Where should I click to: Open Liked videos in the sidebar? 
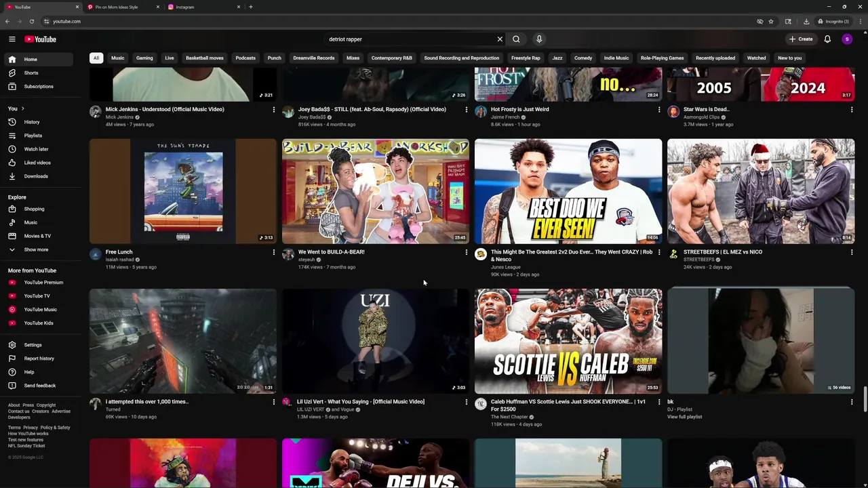click(x=38, y=163)
